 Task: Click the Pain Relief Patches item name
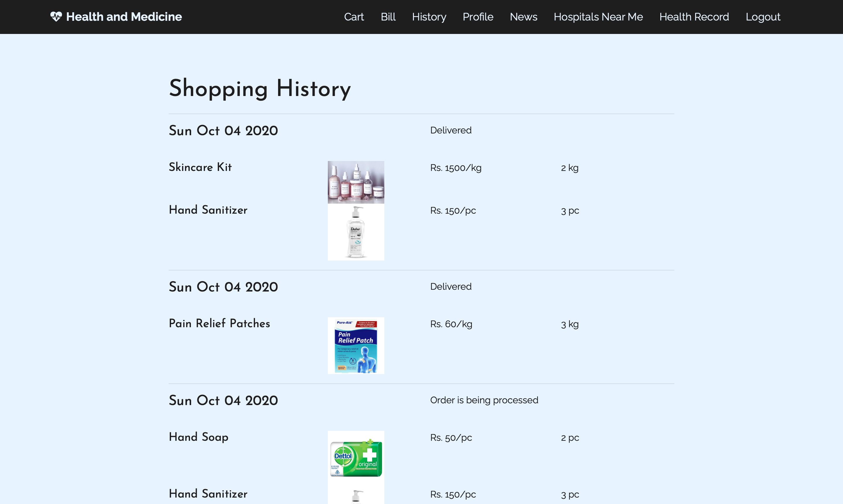click(x=219, y=323)
